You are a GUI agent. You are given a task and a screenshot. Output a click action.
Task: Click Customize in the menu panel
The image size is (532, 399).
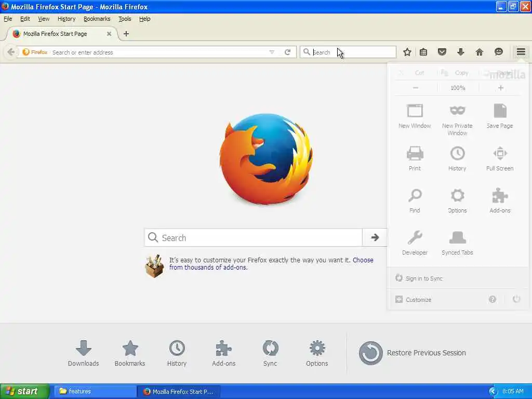(414, 300)
